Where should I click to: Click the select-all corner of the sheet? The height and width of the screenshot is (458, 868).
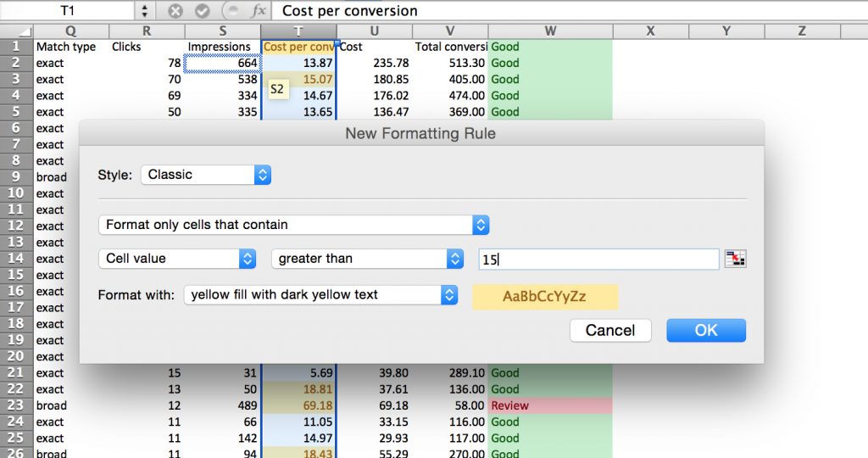pos(17,31)
